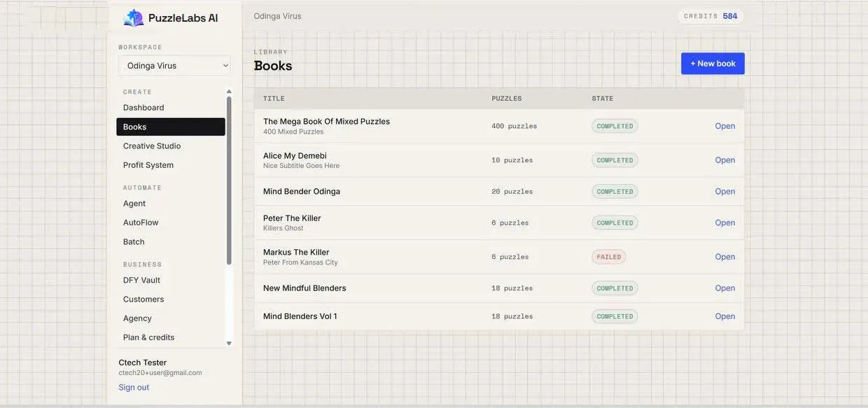Click the PuzzleLabs AI logo icon
Screen dimensions: 868x408
tap(133, 18)
